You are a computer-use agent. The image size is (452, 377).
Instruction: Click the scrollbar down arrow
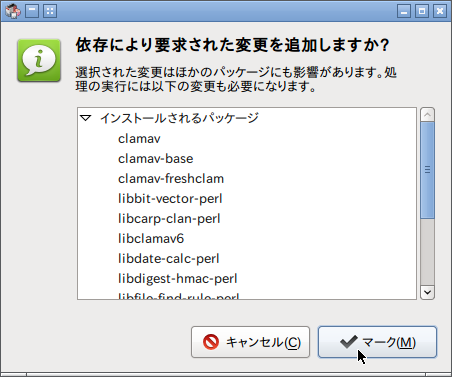427,292
